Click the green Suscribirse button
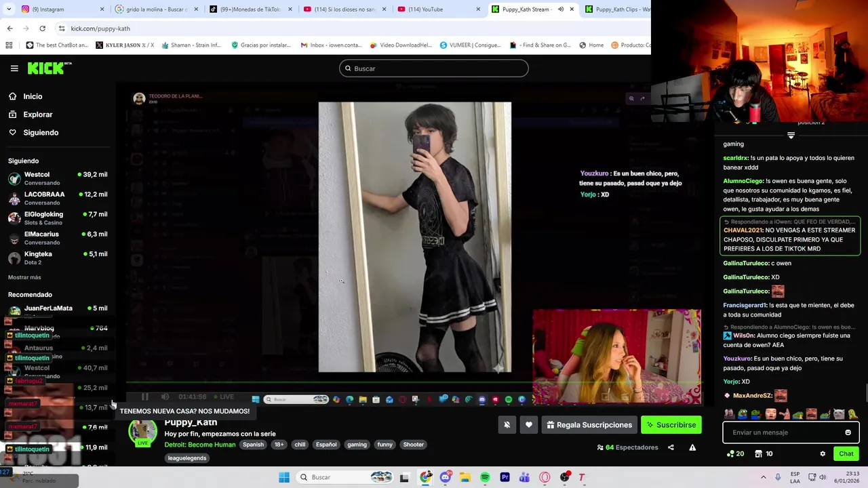The width and height of the screenshot is (868, 488). click(x=671, y=425)
